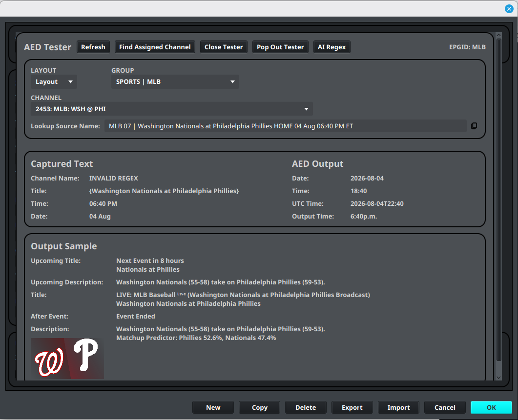The height and width of the screenshot is (420, 518).
Task: Click the captured Time 06:40 PM value
Action: pyautogui.click(x=103, y=204)
